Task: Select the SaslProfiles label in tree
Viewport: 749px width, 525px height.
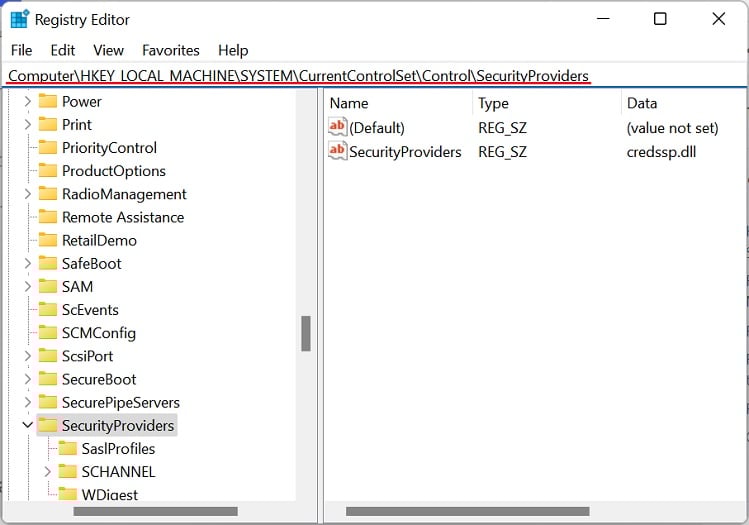Action: tap(118, 449)
